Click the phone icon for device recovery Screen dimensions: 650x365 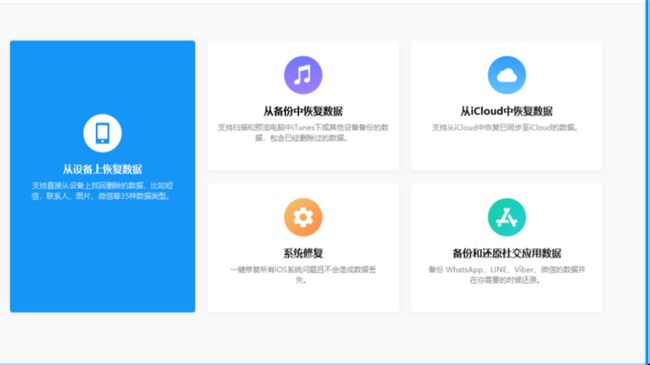click(x=102, y=133)
